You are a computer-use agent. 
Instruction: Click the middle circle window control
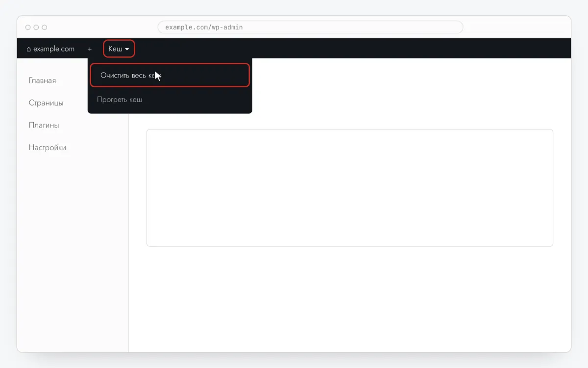click(36, 27)
